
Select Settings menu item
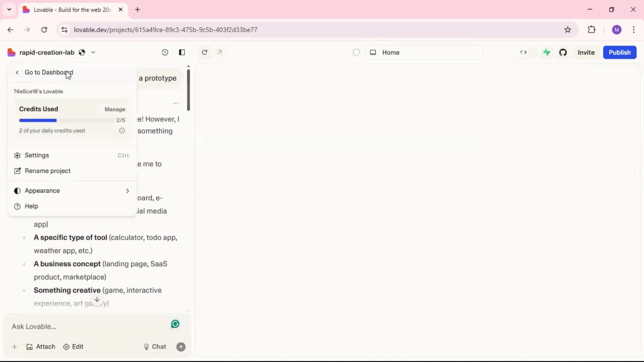click(37, 155)
